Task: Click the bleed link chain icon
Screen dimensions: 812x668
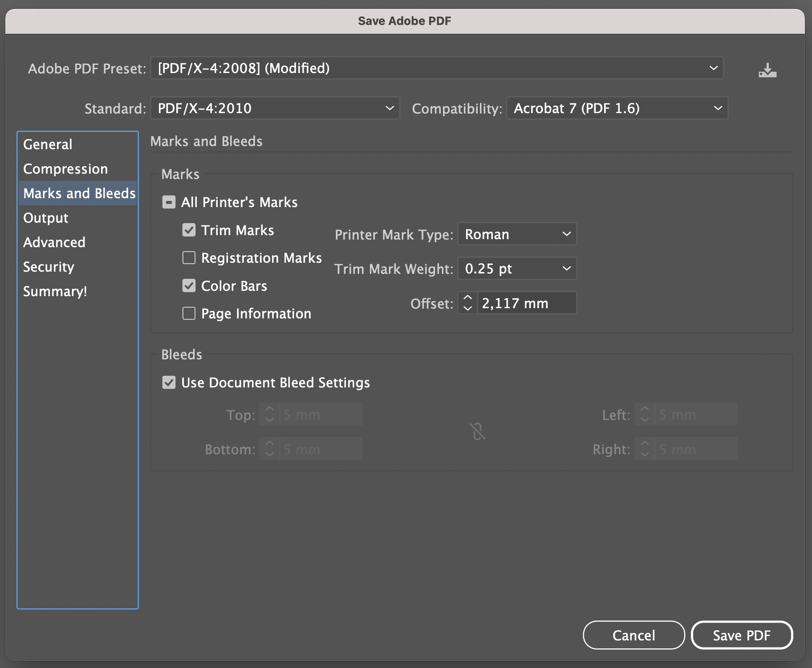Action: click(x=477, y=432)
